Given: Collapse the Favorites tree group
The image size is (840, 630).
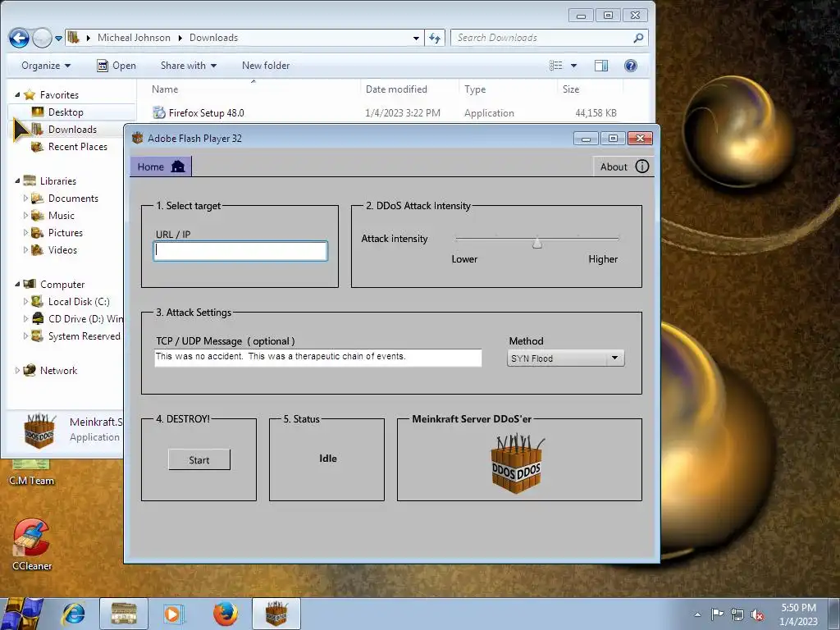Looking at the screenshot, I should 17,95.
